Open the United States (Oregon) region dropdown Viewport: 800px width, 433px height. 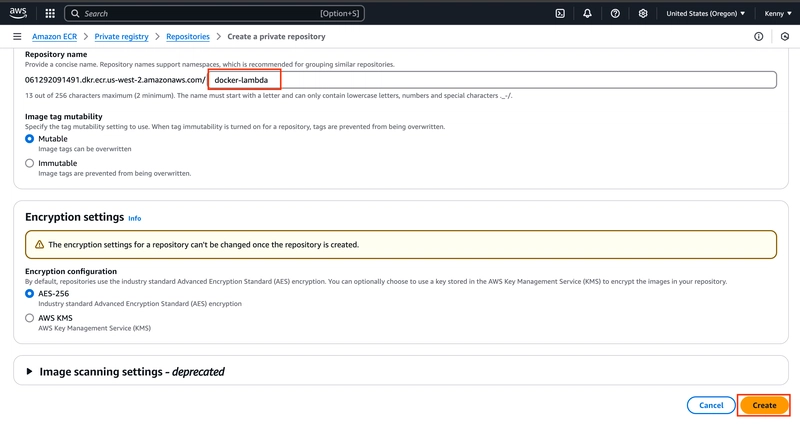point(705,13)
